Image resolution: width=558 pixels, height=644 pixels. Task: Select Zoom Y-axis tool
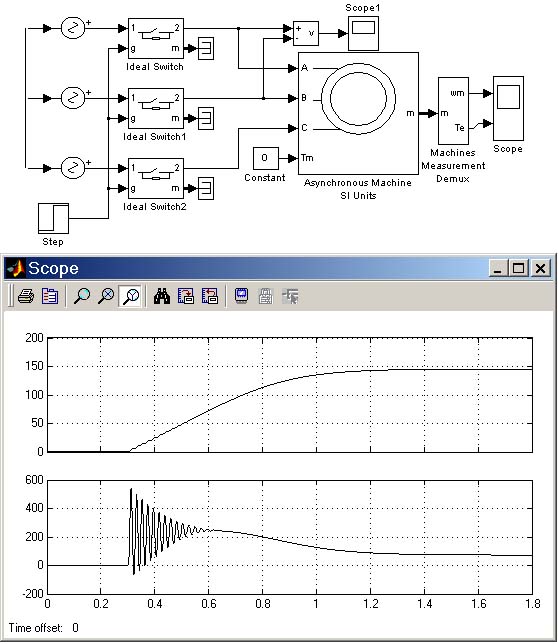tap(131, 296)
